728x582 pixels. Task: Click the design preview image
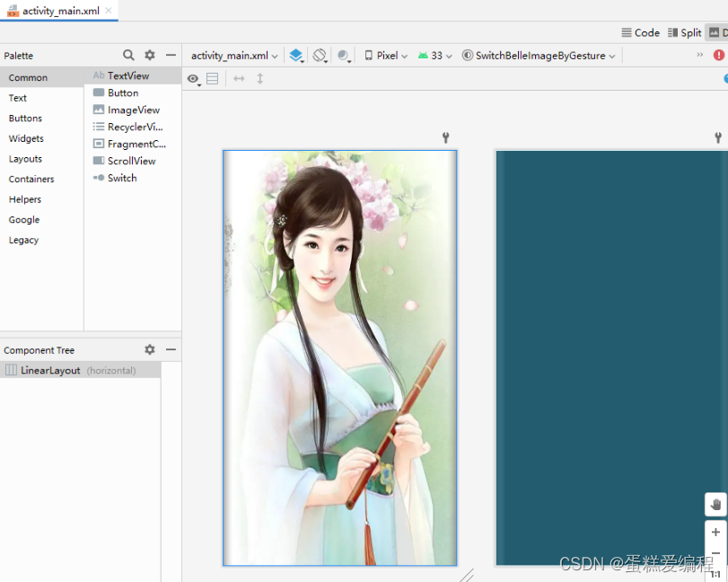340,357
